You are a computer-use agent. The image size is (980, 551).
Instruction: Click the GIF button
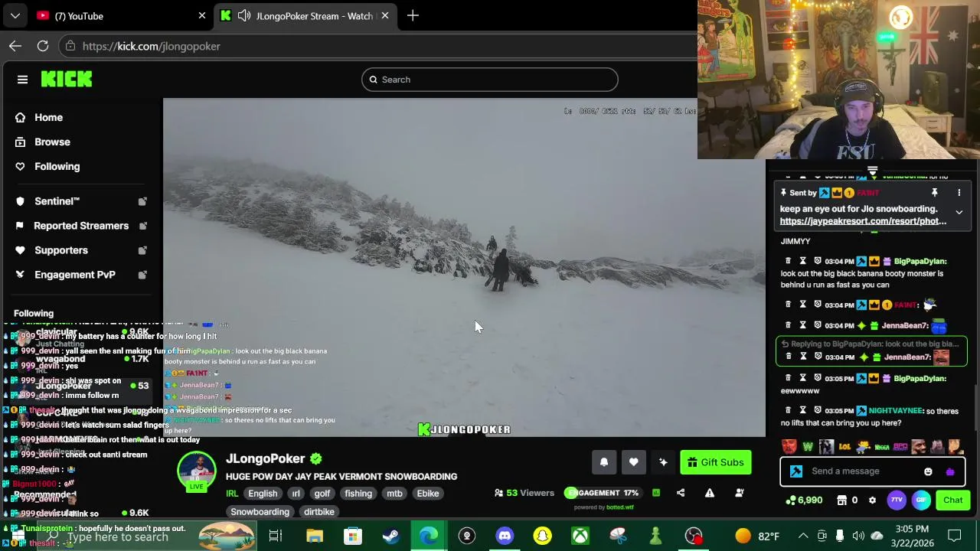tap(921, 500)
